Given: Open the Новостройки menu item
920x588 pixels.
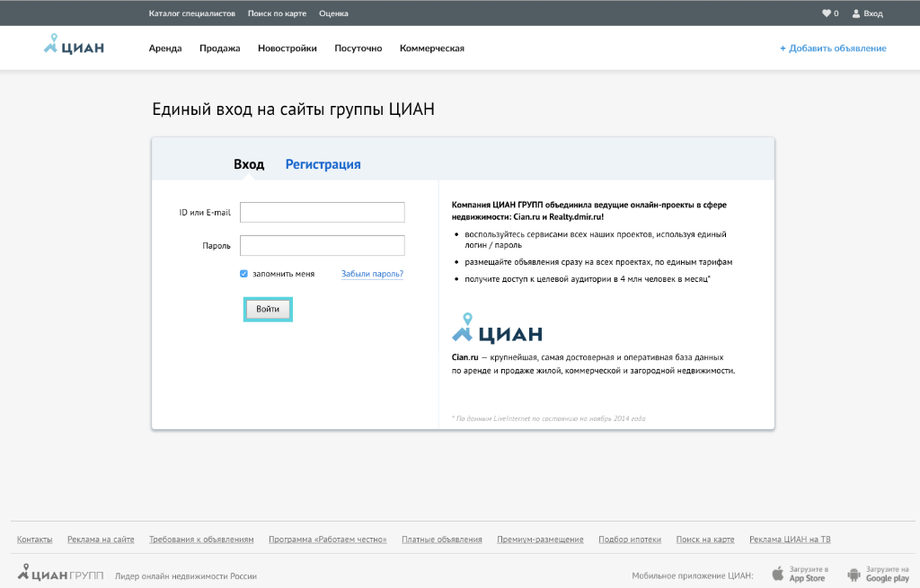Looking at the screenshot, I should click(x=287, y=48).
